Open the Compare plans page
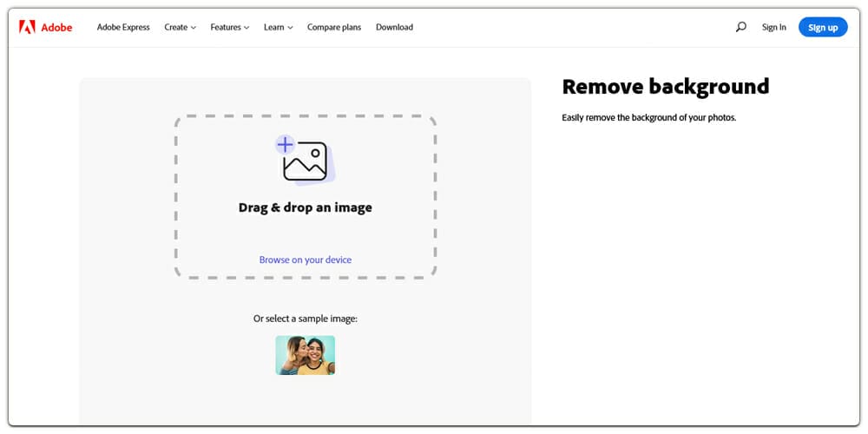Viewport: 868px width, 434px height. tap(334, 27)
